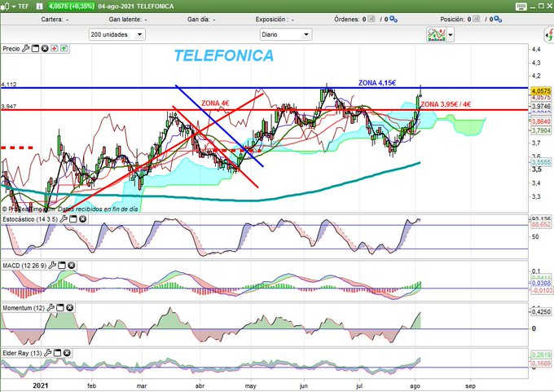Click the yellow 4,0575 price axis label

(x=541, y=90)
